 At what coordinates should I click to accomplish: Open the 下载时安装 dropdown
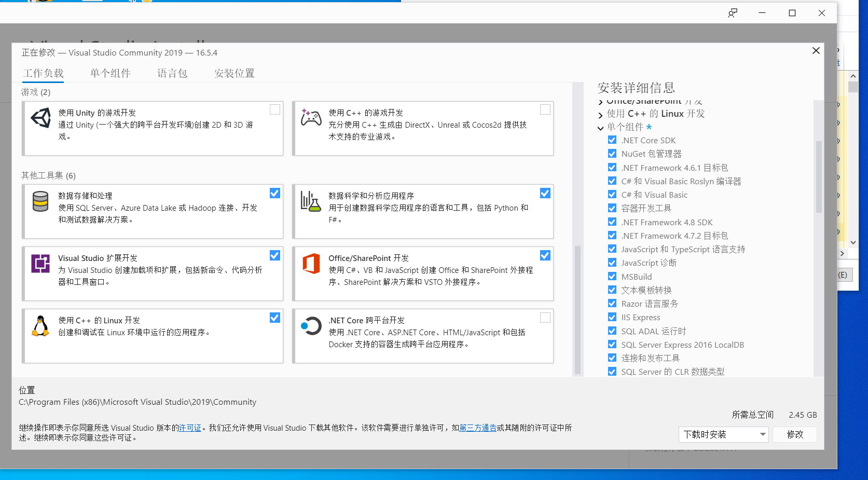724,434
